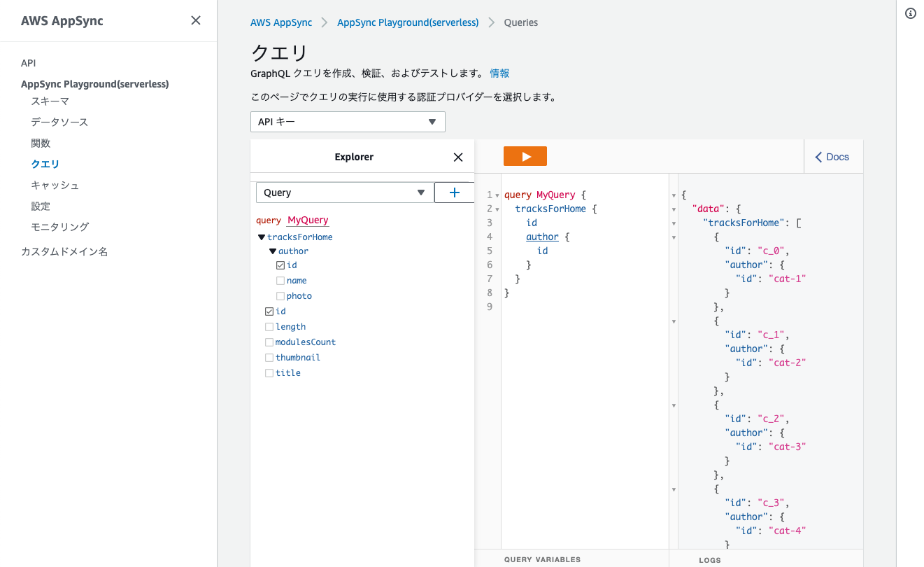Viewport: 924px width, 567px height.
Task: Open 関数 in sidebar
Action: pos(41,143)
